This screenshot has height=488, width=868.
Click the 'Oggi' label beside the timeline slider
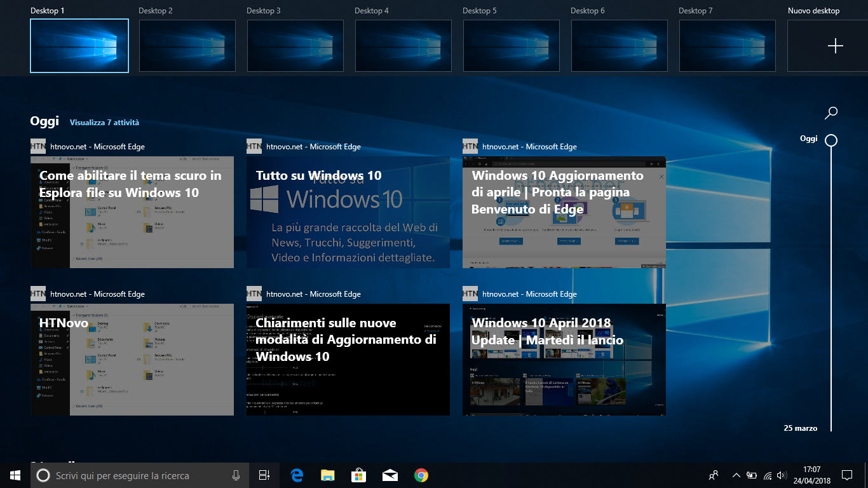point(808,139)
